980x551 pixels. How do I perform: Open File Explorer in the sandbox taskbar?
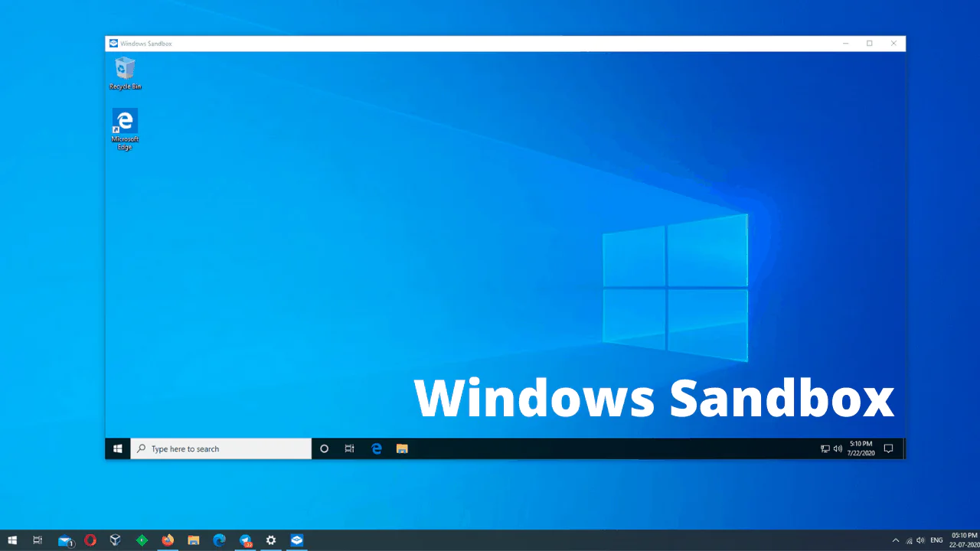click(402, 448)
